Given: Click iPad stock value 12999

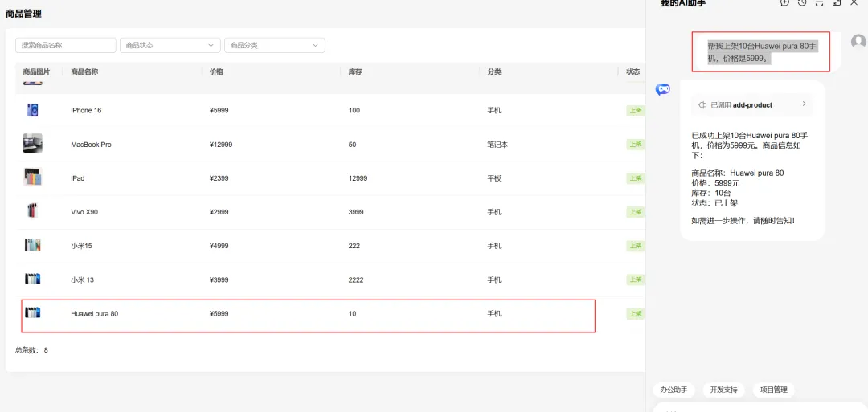Looking at the screenshot, I should click(358, 178).
